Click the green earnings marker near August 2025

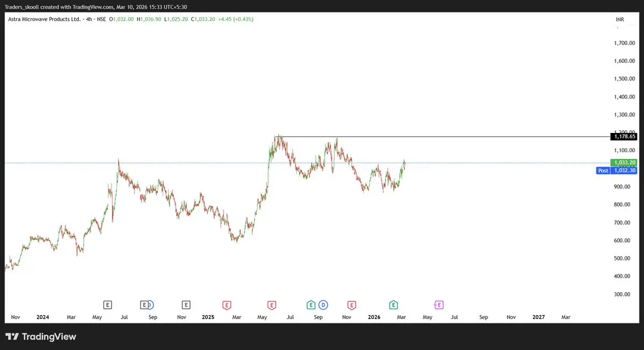point(311,305)
